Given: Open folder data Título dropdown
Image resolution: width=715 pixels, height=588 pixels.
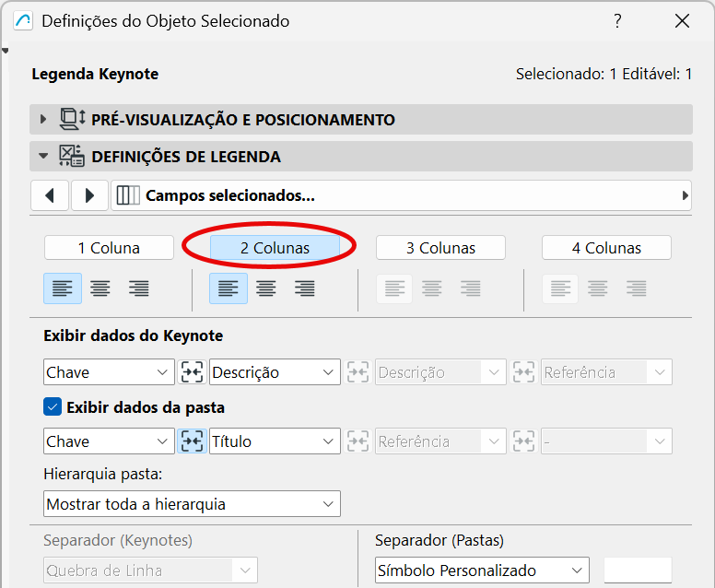Looking at the screenshot, I should 275,441.
